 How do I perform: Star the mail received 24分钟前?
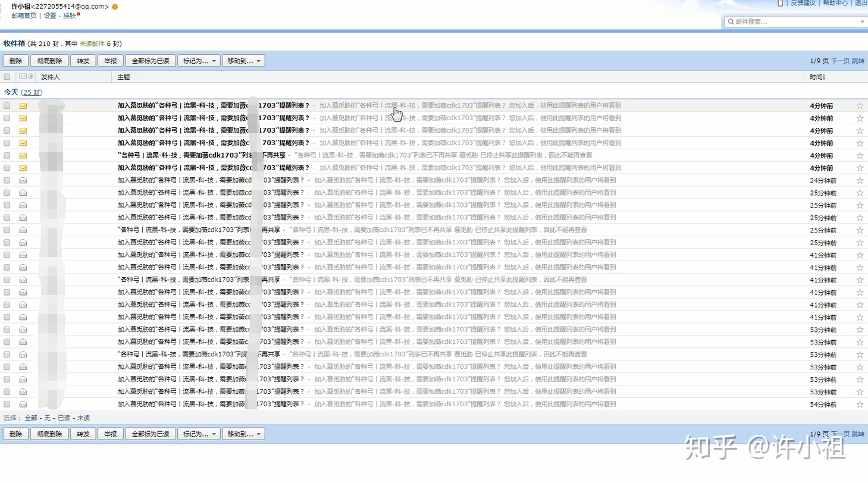coord(860,181)
